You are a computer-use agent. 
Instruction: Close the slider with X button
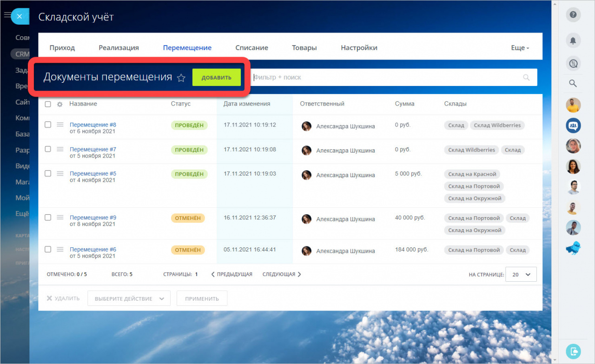click(x=20, y=16)
